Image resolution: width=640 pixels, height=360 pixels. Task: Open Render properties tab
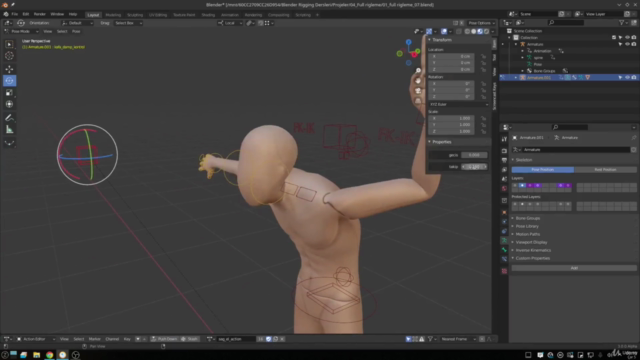(504, 151)
